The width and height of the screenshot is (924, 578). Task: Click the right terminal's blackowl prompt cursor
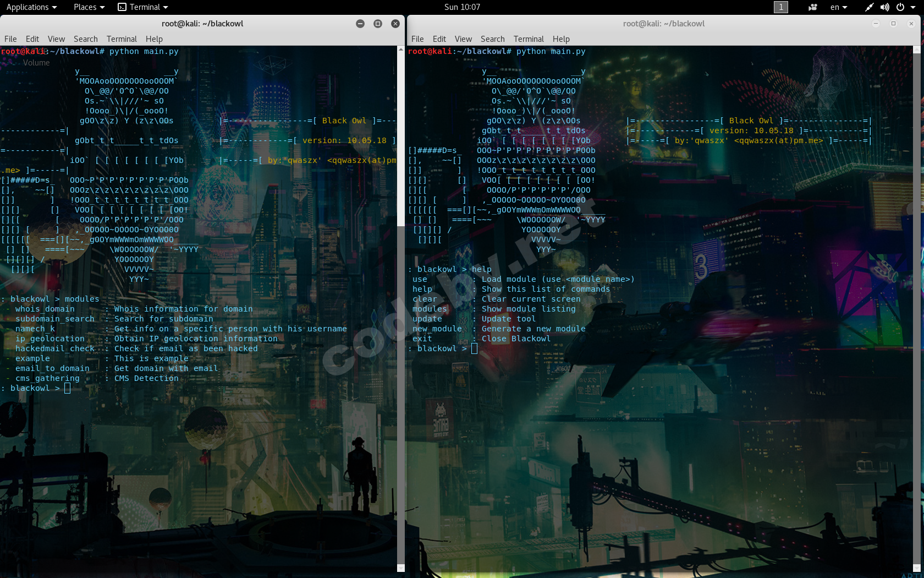(x=474, y=349)
